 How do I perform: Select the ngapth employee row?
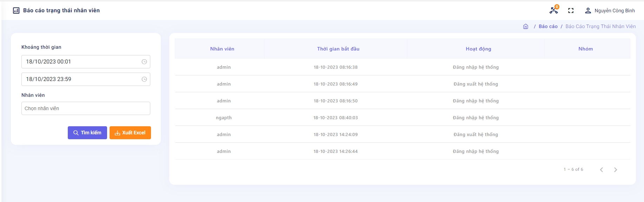[224, 118]
